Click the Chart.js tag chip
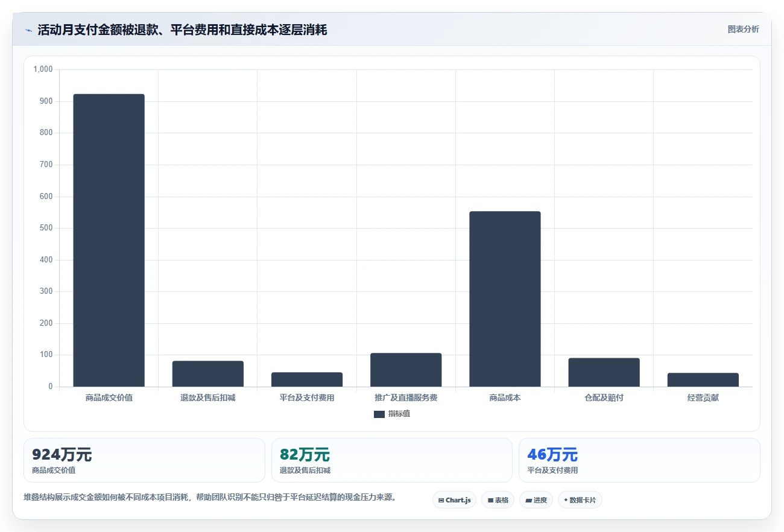Image resolution: width=784 pixels, height=532 pixels. click(x=454, y=500)
